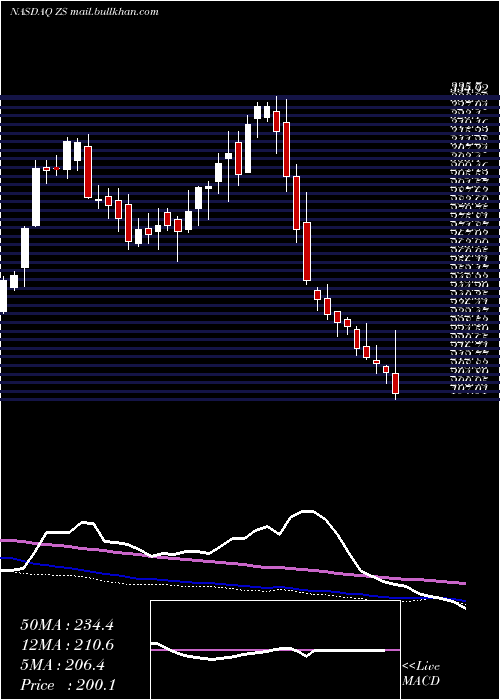The width and height of the screenshot is (500, 700).
Task: Select the "5MA : 206.4" value
Action: tap(62, 665)
